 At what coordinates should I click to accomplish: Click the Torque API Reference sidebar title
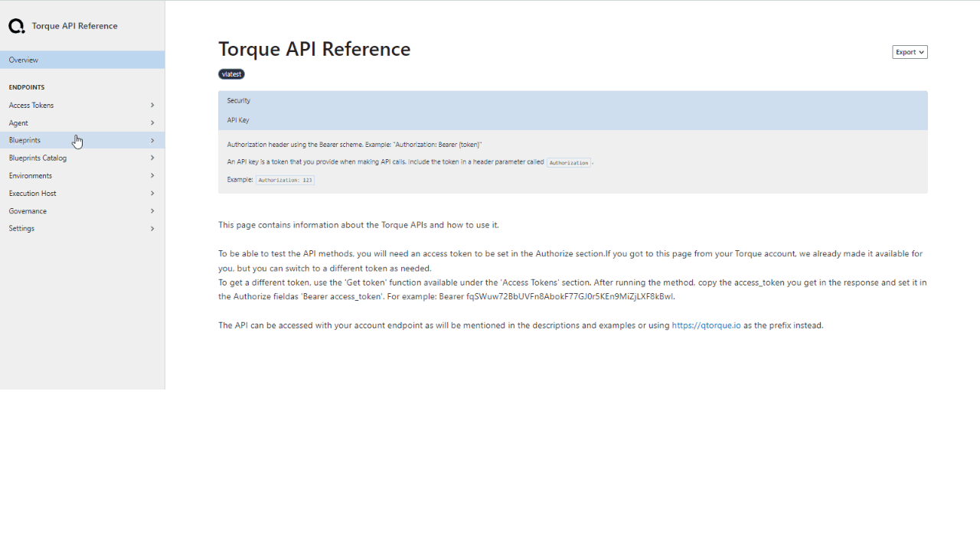point(75,26)
